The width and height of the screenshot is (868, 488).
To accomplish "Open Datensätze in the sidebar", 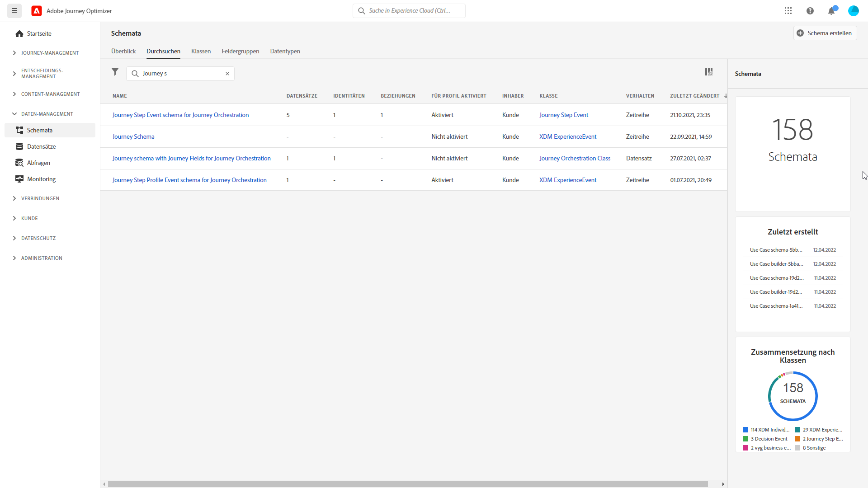I will pos(41,146).
